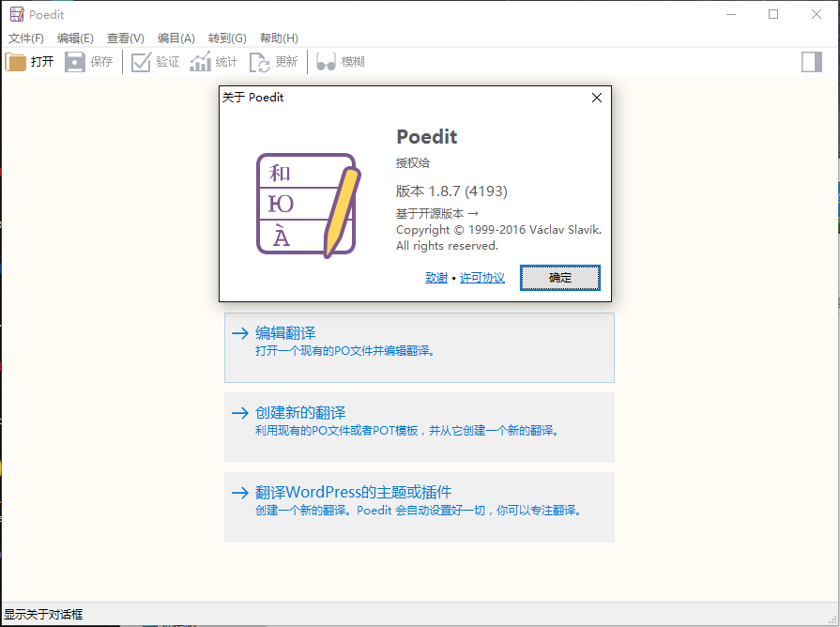This screenshot has height=627, width=840.
Task: Click the Validate (验证) checkmark icon
Action: (142, 62)
